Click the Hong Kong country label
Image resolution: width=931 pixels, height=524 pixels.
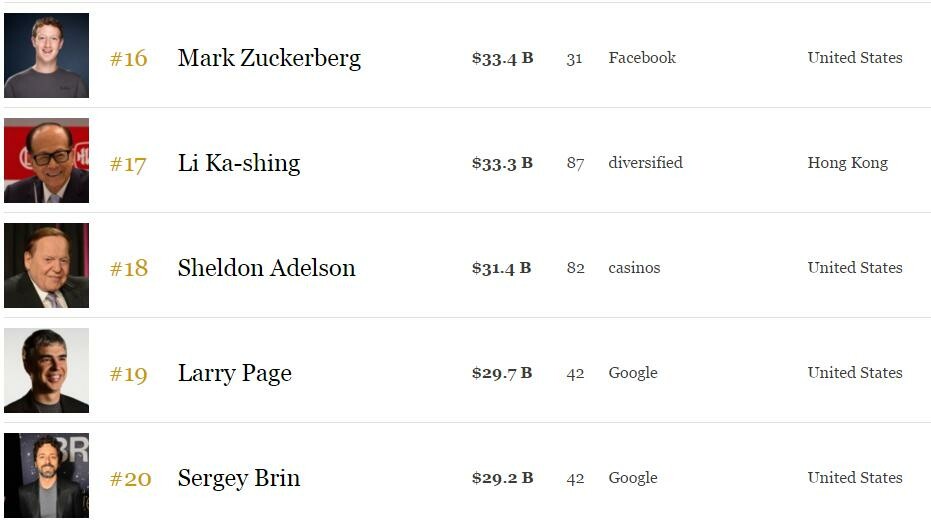click(847, 163)
